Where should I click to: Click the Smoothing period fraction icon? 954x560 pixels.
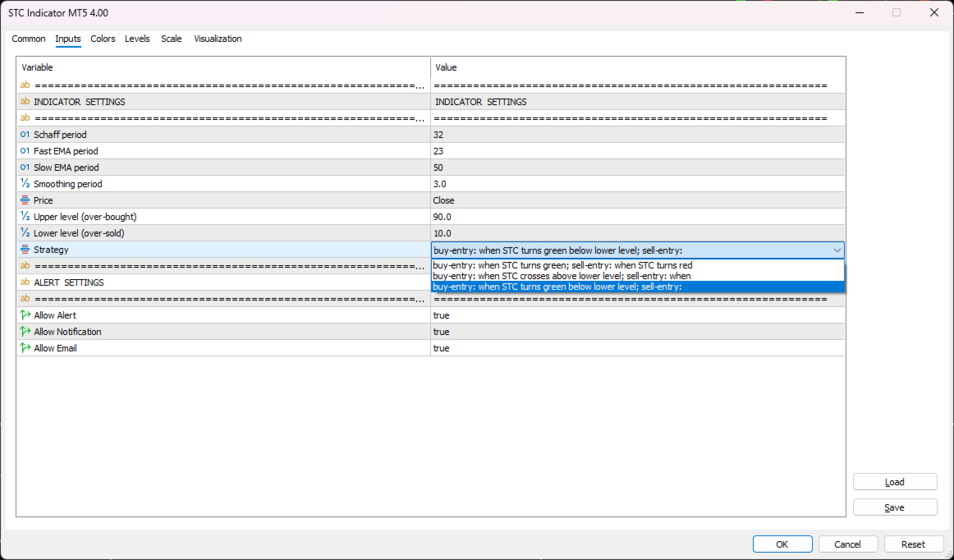pos(25,184)
